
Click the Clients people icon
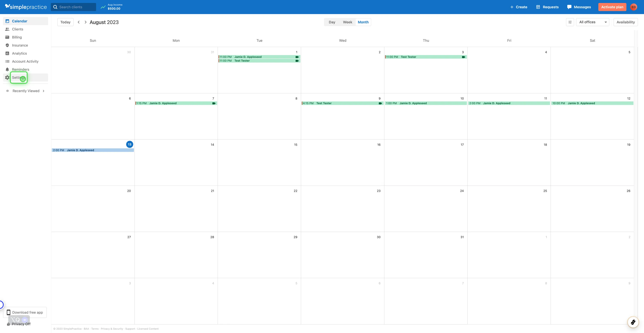(7, 29)
